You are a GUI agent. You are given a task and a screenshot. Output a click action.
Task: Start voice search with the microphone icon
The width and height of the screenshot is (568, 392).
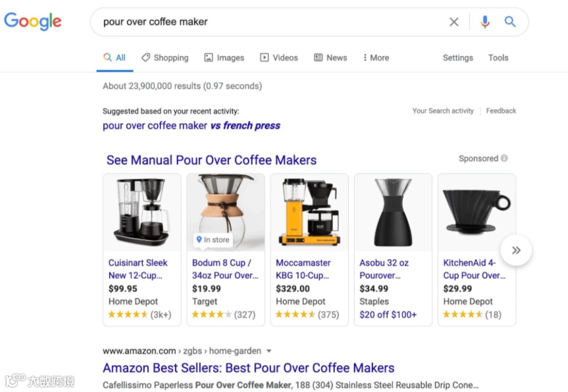coord(484,22)
